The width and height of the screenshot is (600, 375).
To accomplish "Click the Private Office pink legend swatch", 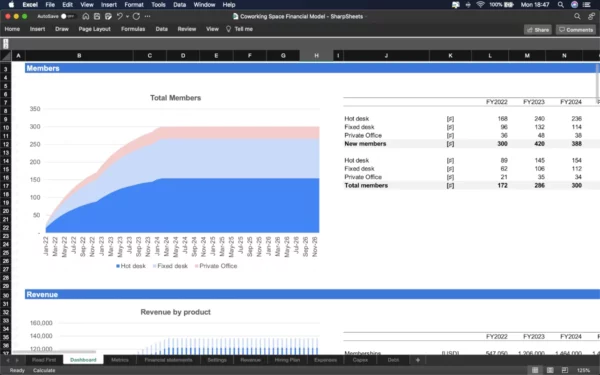I will 196,266.
